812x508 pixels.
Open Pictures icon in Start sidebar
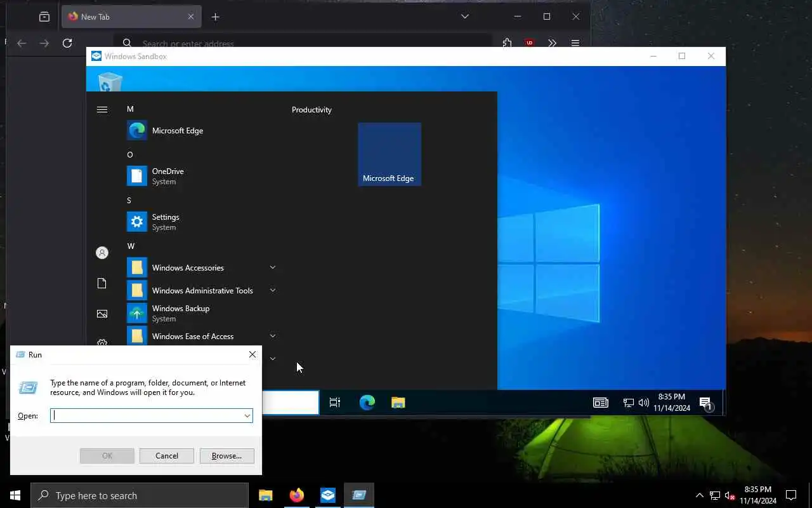coord(101,314)
